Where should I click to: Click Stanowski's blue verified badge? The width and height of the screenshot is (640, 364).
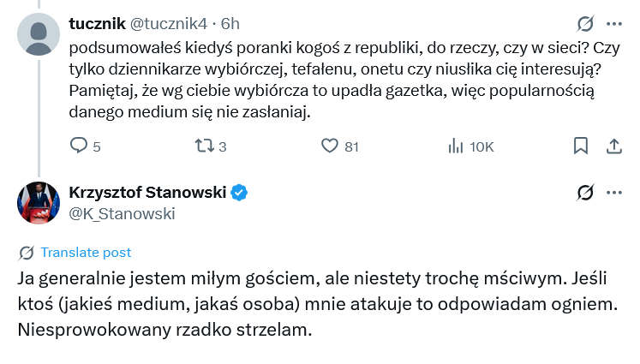[239, 193]
